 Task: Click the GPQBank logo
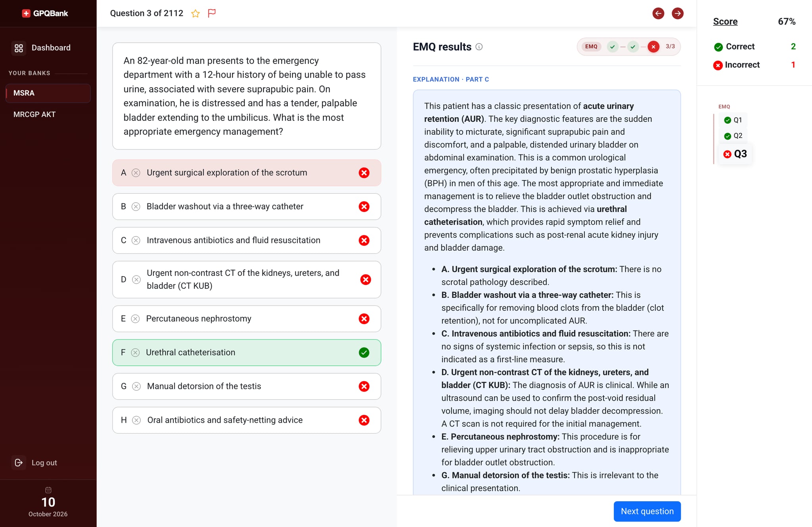click(x=45, y=13)
